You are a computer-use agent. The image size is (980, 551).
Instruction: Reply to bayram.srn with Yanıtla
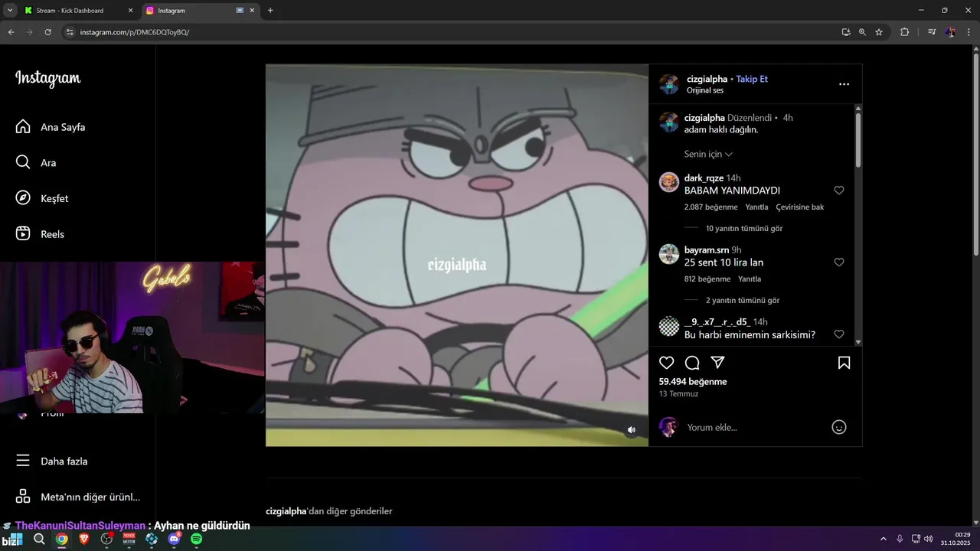(x=750, y=279)
